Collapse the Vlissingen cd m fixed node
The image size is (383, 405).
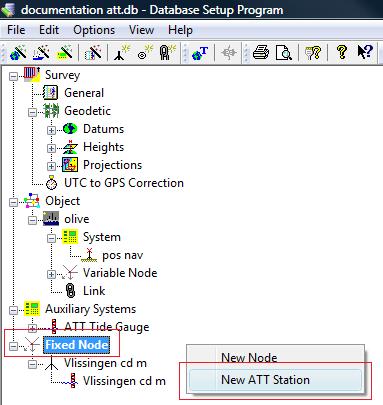32,364
